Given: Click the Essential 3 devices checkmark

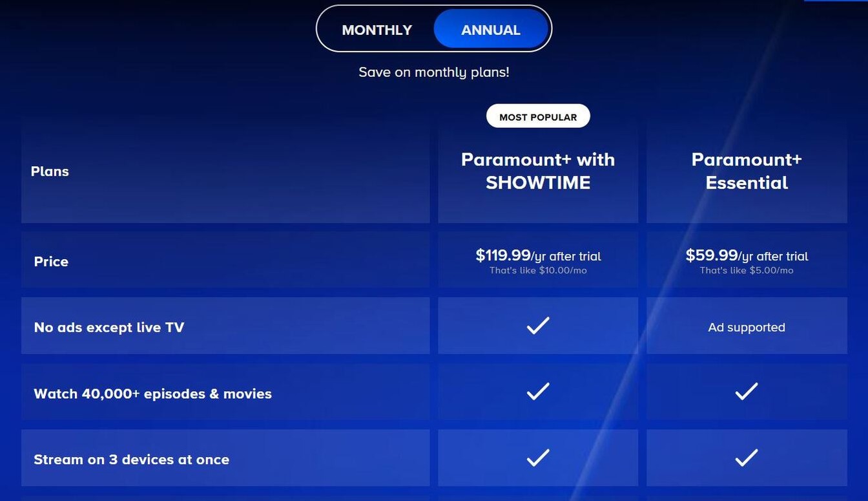Looking at the screenshot, I should [x=747, y=458].
